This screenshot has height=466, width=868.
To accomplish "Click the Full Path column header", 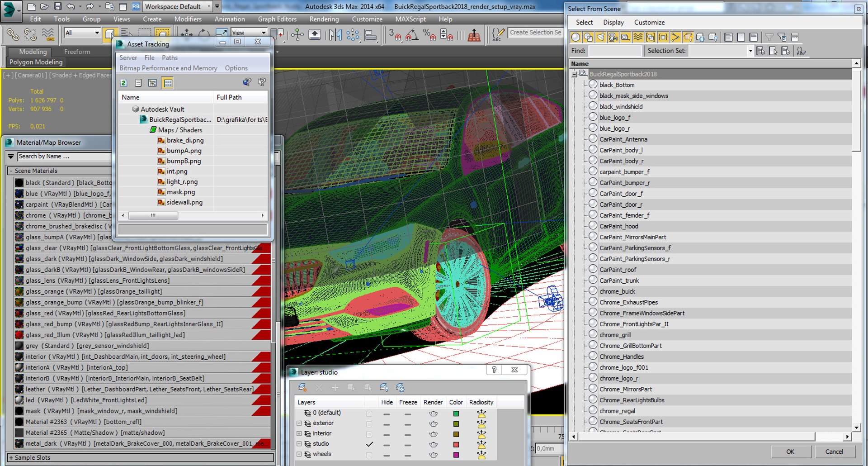I will 240,97.
